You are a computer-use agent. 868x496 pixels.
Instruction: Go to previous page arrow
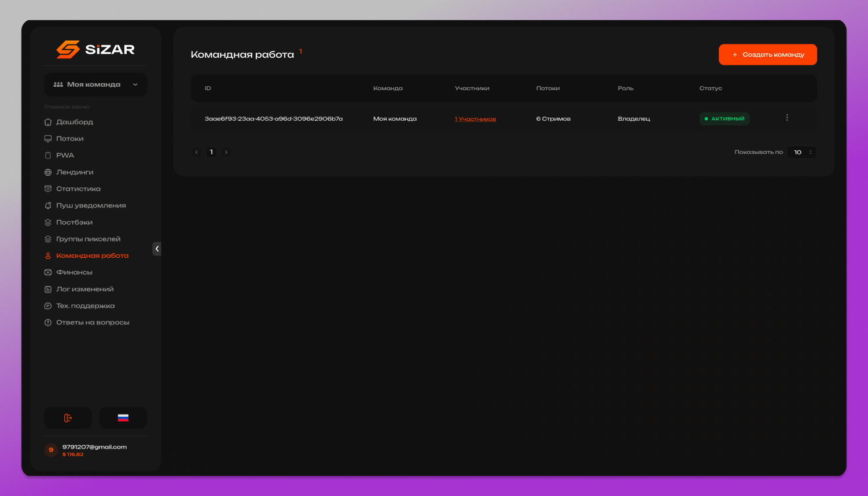pos(197,152)
